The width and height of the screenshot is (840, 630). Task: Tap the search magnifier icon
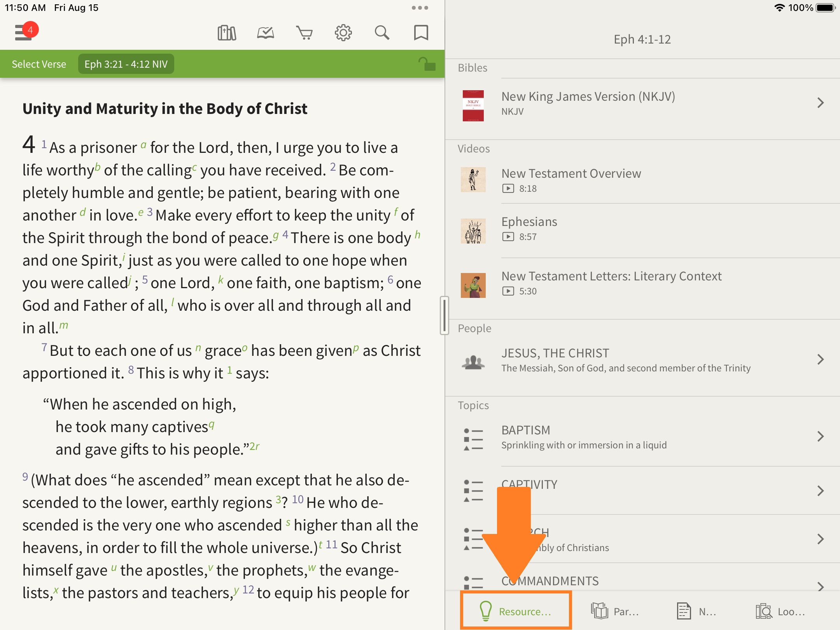point(382,33)
